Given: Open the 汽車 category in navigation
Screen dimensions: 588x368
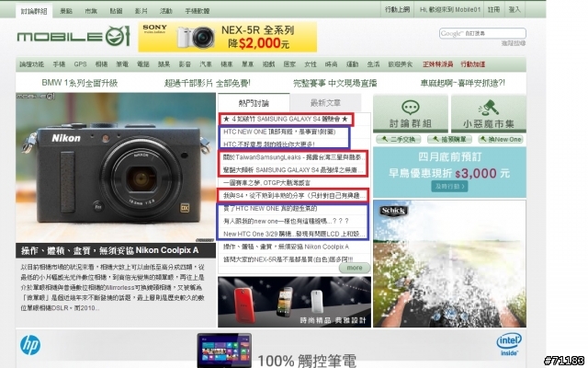Looking at the screenshot, I should tap(206, 64).
